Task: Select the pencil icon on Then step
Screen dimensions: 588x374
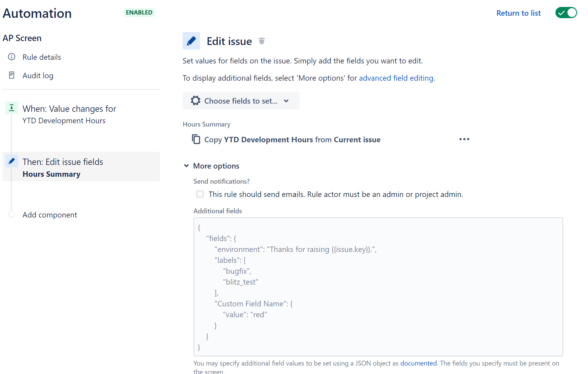Action: pos(11,161)
